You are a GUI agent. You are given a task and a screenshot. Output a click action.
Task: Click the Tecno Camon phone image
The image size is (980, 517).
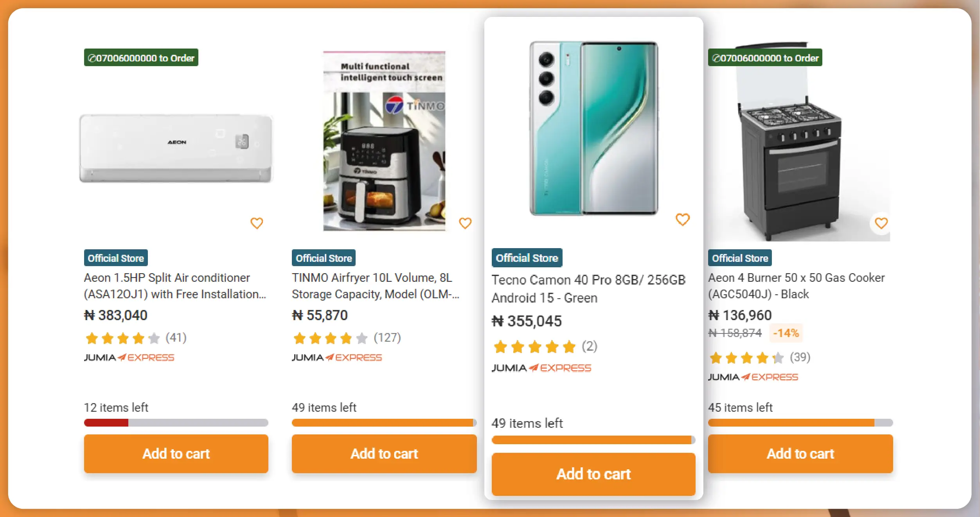[593, 128]
